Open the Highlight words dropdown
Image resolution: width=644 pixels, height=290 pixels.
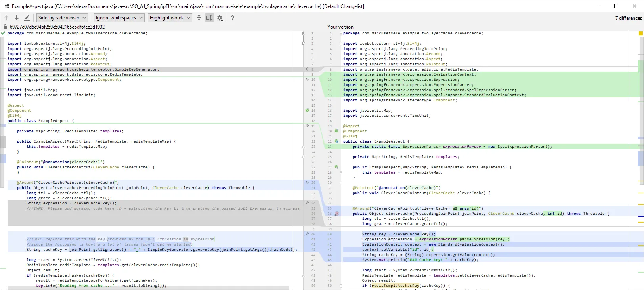point(170,18)
